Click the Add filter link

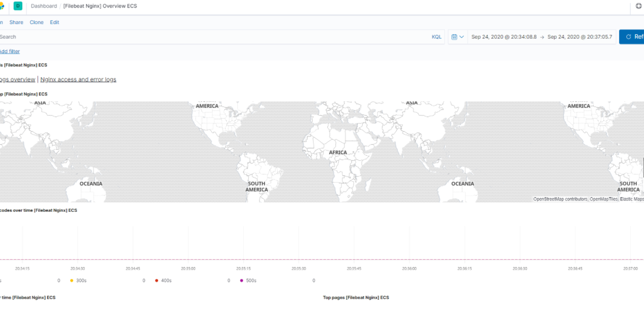(9, 52)
